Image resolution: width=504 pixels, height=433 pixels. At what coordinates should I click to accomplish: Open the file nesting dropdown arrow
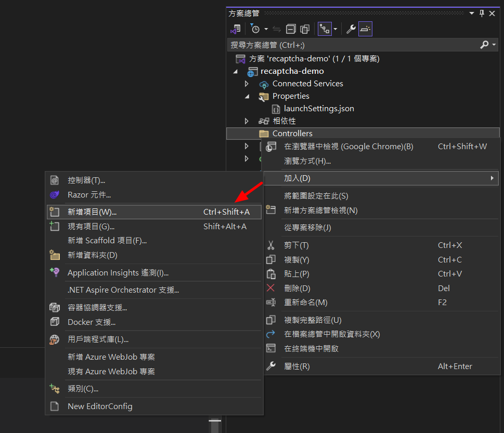[x=335, y=29]
